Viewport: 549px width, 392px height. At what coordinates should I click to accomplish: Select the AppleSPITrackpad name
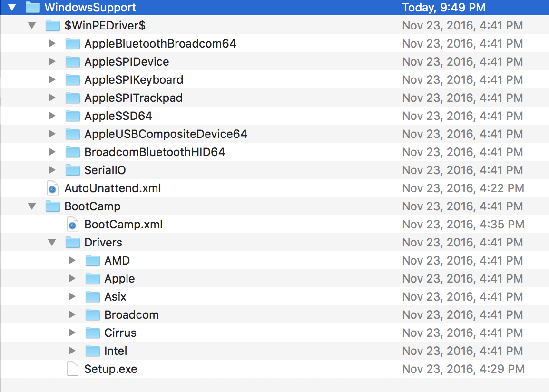[133, 98]
